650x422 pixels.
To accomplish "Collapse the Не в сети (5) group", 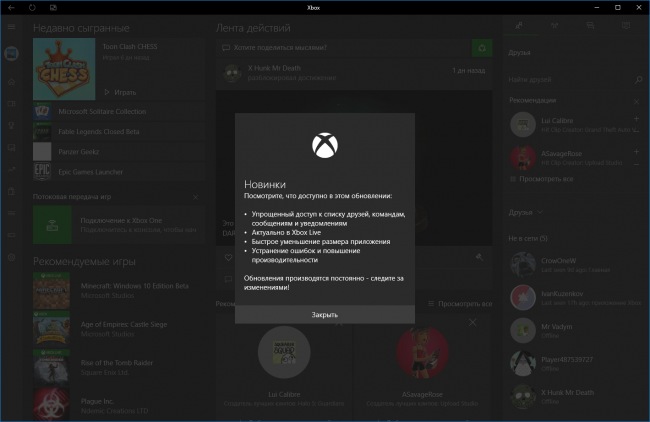I will [528, 238].
